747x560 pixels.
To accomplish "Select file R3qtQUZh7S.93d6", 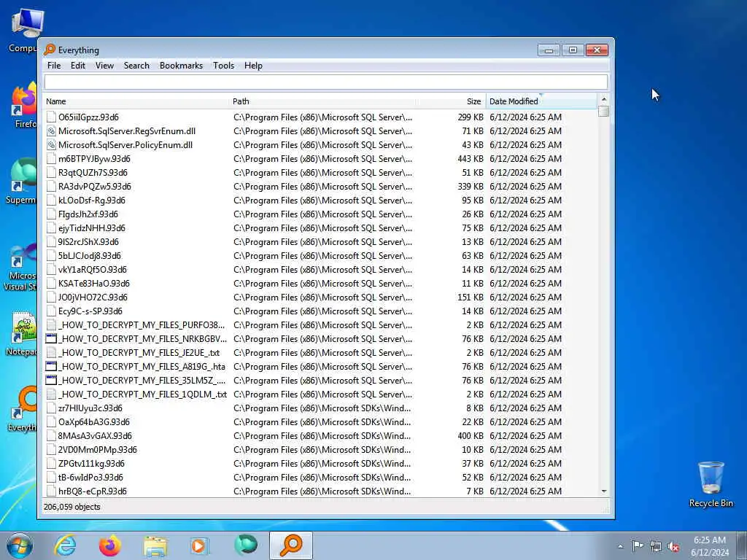I will (93, 172).
